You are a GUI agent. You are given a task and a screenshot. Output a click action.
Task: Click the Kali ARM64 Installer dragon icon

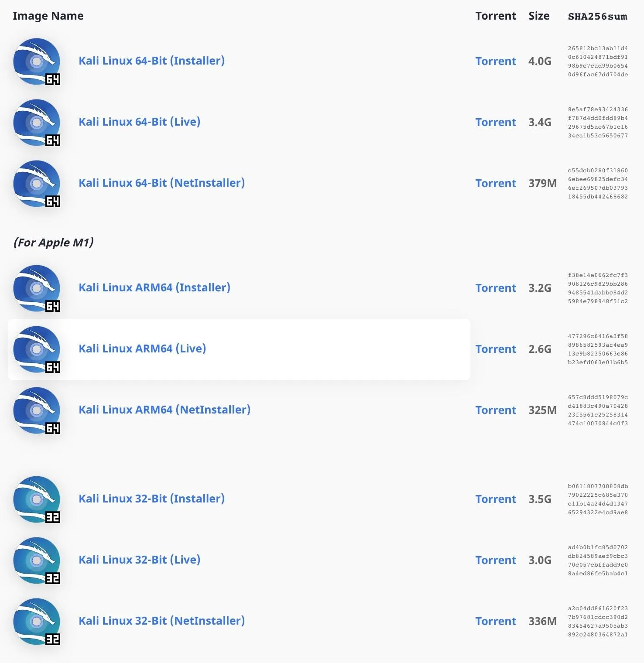(37, 288)
